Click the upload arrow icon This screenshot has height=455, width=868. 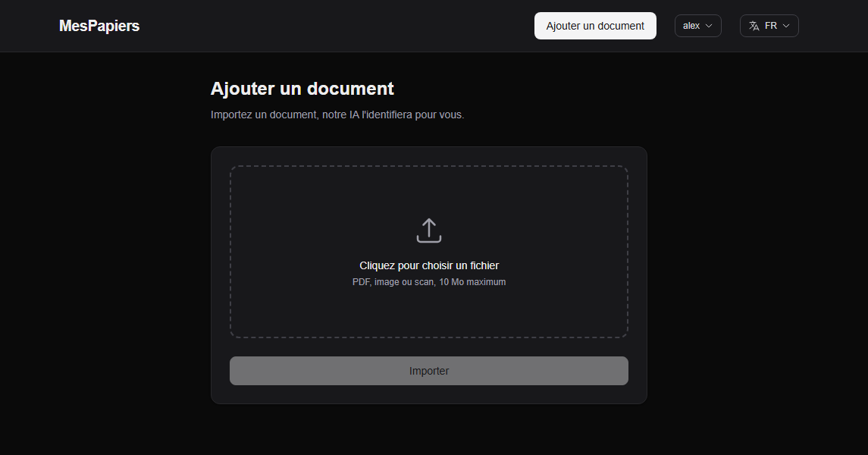[429, 231]
